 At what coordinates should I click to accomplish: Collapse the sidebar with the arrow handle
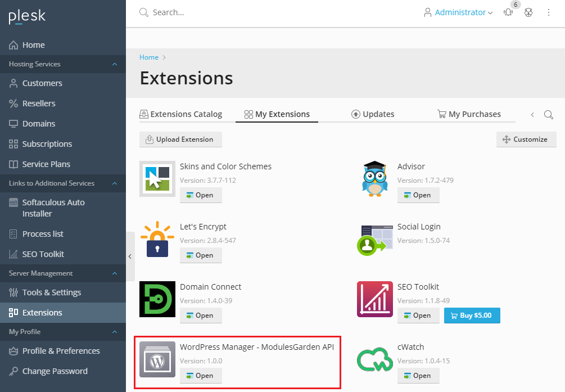130,256
